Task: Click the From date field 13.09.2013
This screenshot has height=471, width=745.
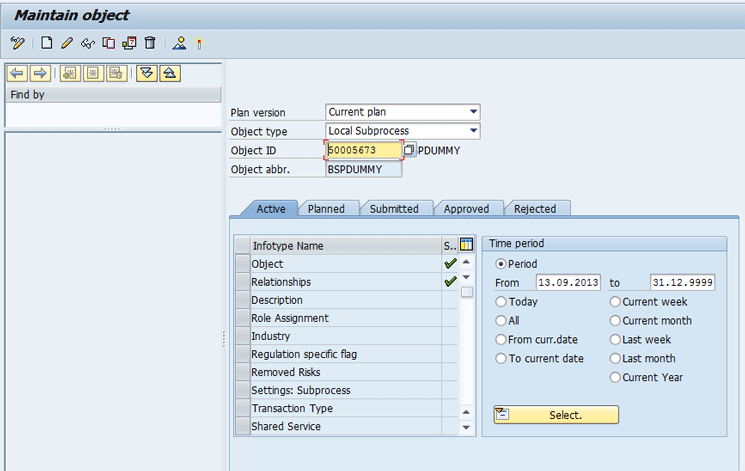Action: click(x=568, y=283)
